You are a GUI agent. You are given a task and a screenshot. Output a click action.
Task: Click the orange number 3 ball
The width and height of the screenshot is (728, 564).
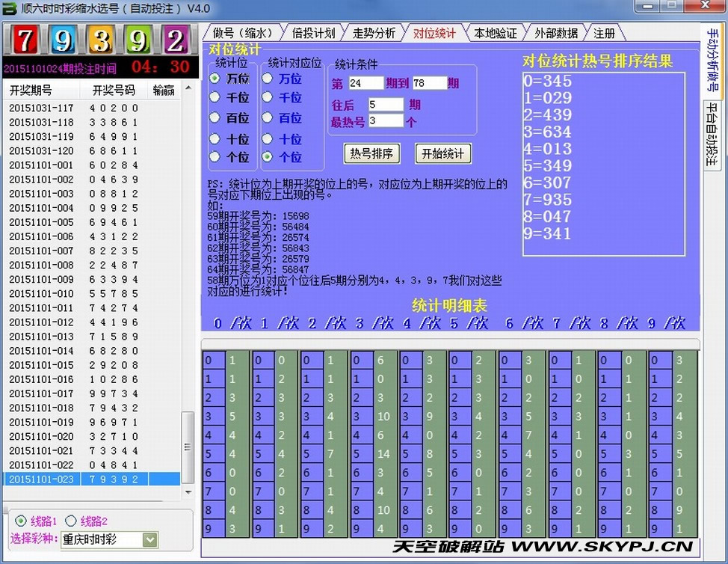coord(100,40)
